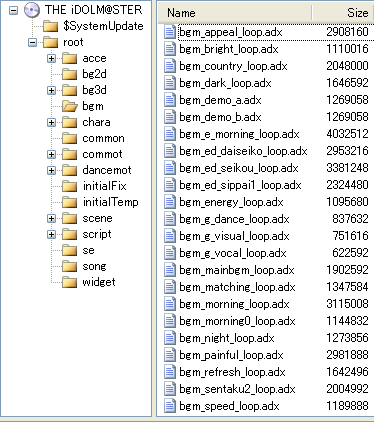Screen dimensions: 374x422
Task: Select file name bgm_night_loop.adx
Action: click(x=227, y=338)
